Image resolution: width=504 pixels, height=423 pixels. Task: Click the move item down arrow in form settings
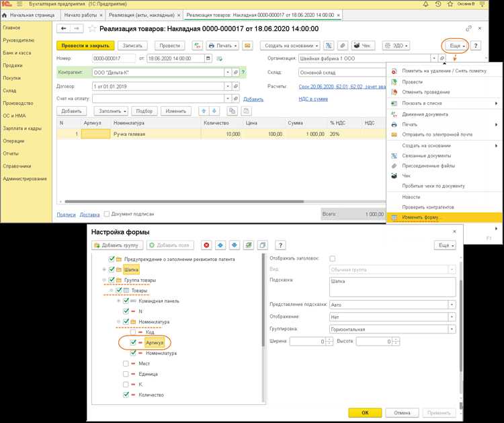235,245
